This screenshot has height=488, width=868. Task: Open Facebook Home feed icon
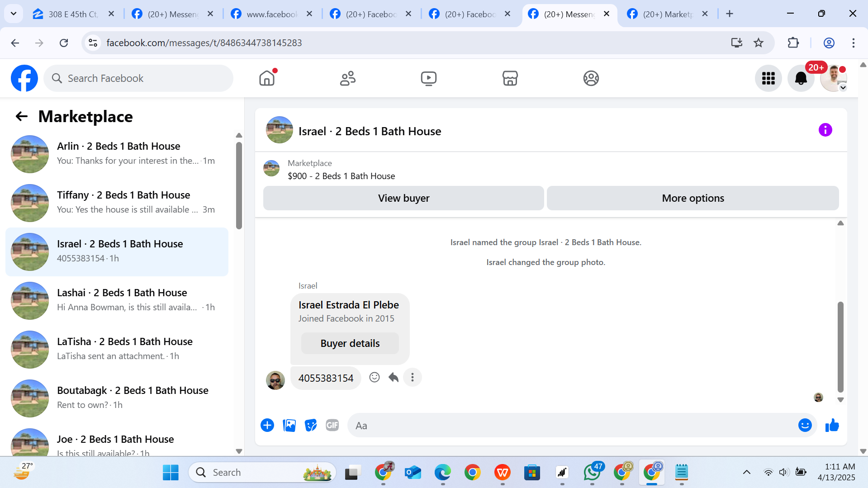[x=267, y=78]
